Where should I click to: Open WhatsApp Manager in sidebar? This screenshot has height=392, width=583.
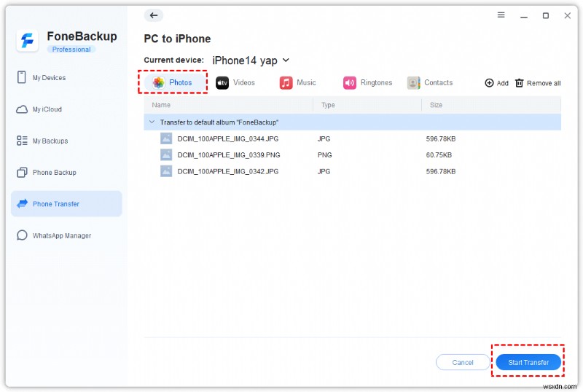66,235
